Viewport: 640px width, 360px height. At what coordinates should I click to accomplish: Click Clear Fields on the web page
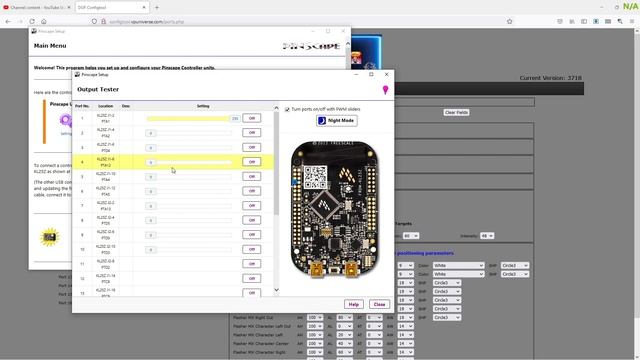[x=456, y=112]
